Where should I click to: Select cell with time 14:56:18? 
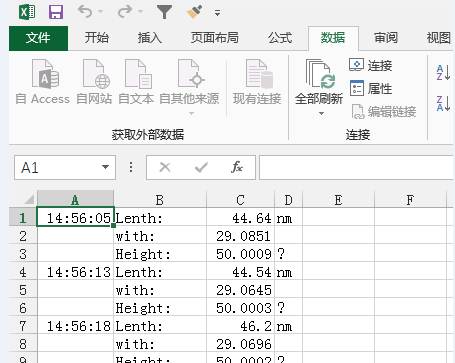[x=76, y=326]
